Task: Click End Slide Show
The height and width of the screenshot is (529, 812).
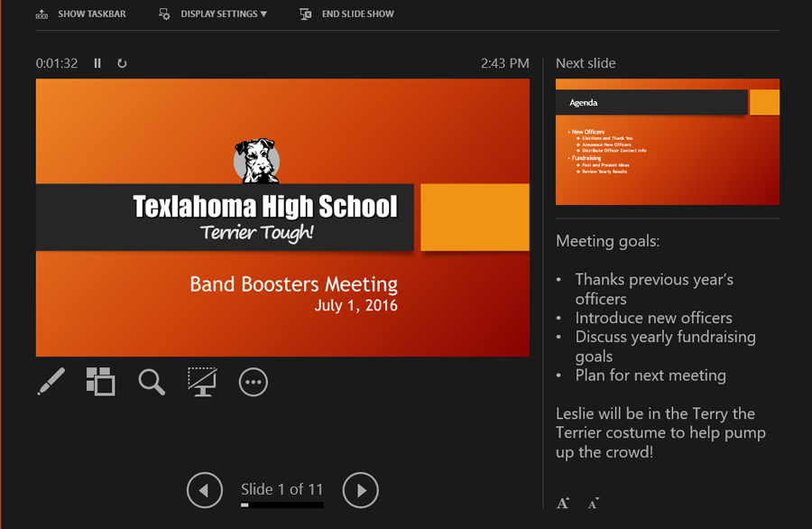Action: coord(357,14)
